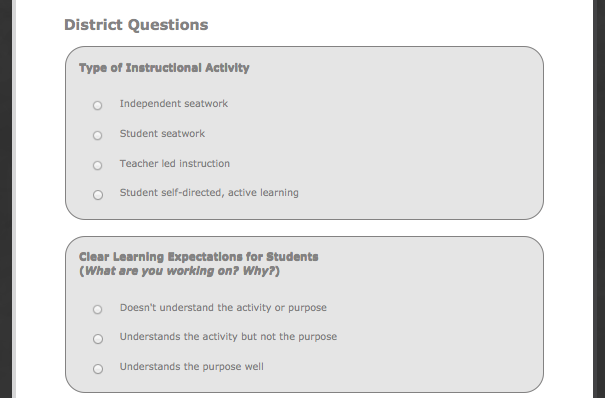Choose the Student seatwork radio button
605x398 pixels.
[x=98, y=135]
